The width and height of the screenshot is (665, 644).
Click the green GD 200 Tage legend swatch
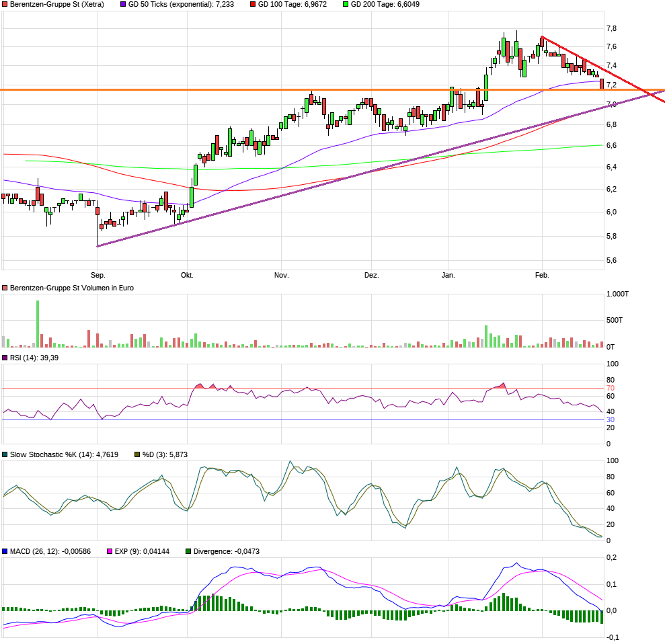(x=346, y=4)
